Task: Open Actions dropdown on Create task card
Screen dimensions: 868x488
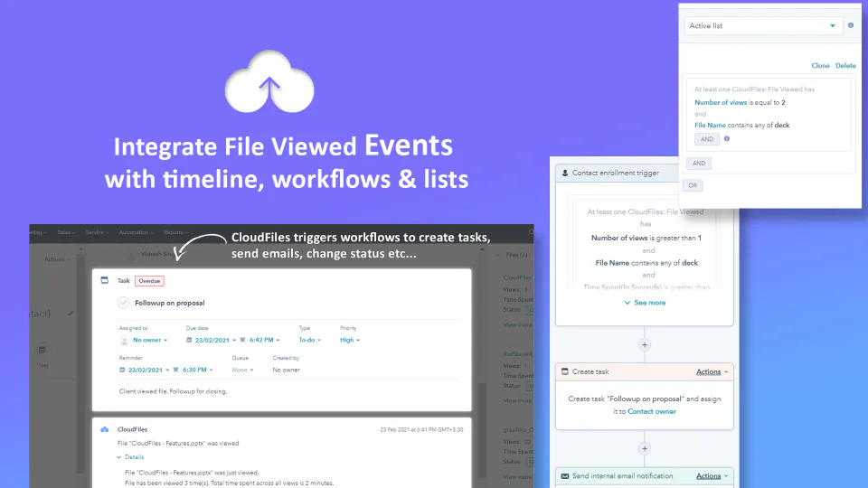Action: [x=712, y=371]
